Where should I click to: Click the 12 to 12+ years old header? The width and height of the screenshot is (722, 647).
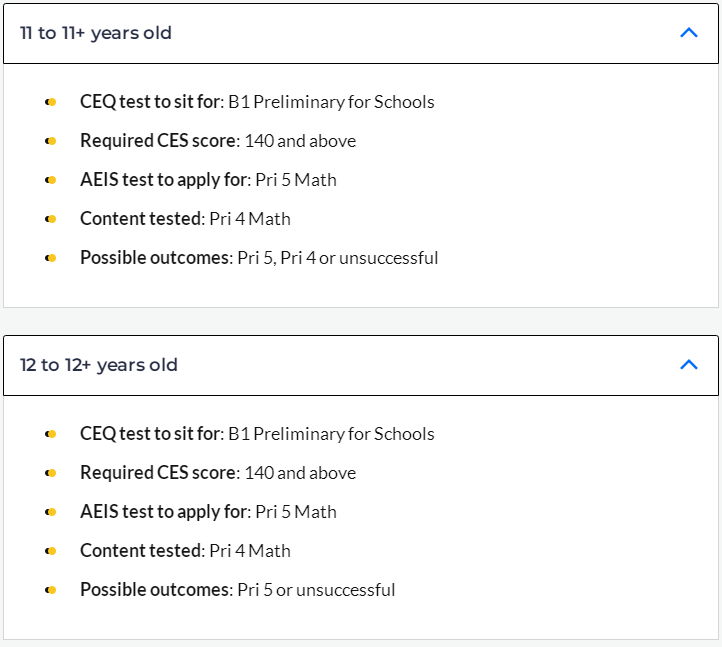tap(361, 365)
